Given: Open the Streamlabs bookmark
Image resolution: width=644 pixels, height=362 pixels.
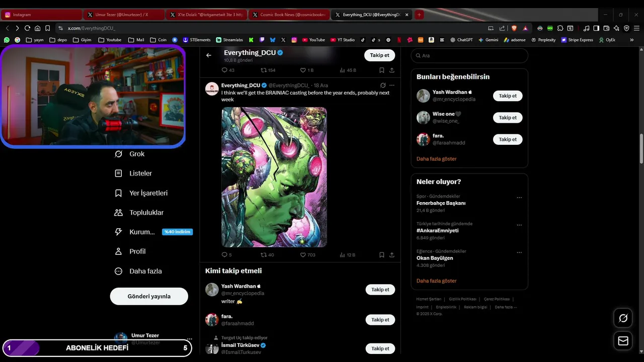Looking at the screenshot, I should pyautogui.click(x=229, y=40).
